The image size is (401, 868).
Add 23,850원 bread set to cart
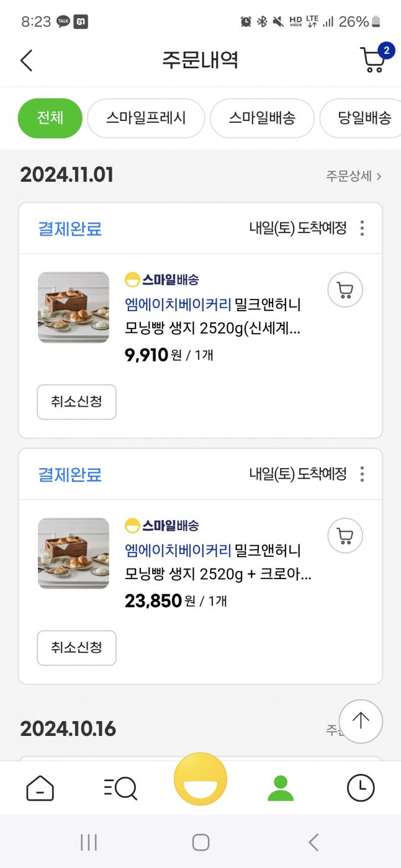point(345,536)
